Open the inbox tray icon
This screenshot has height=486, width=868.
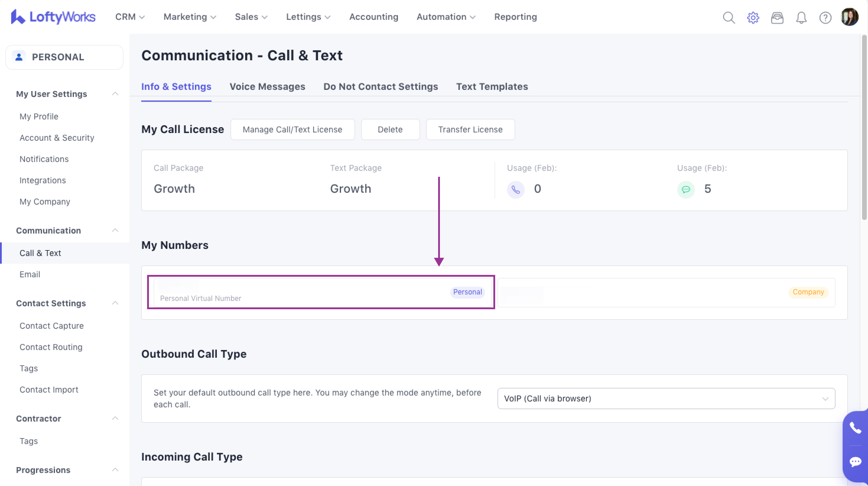click(x=777, y=17)
